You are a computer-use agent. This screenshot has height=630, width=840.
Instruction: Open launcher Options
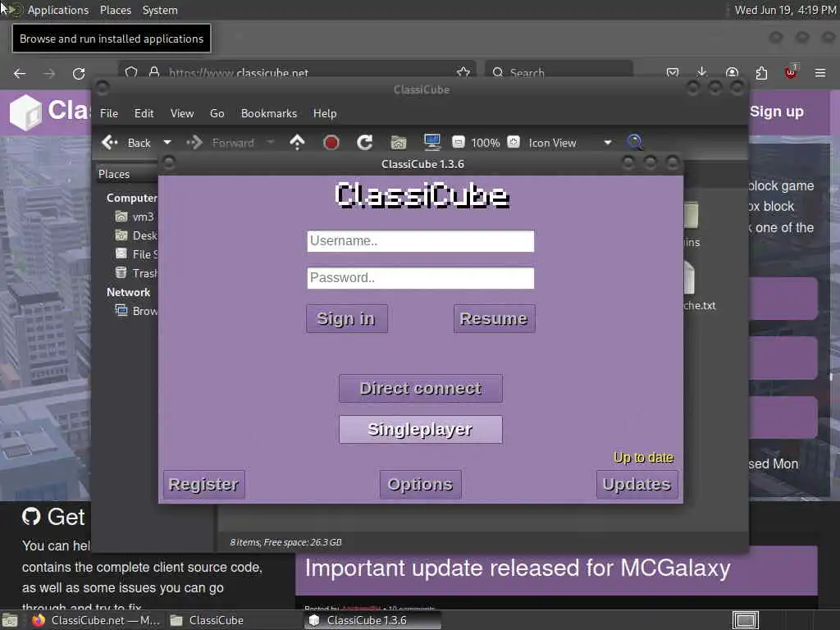421,484
